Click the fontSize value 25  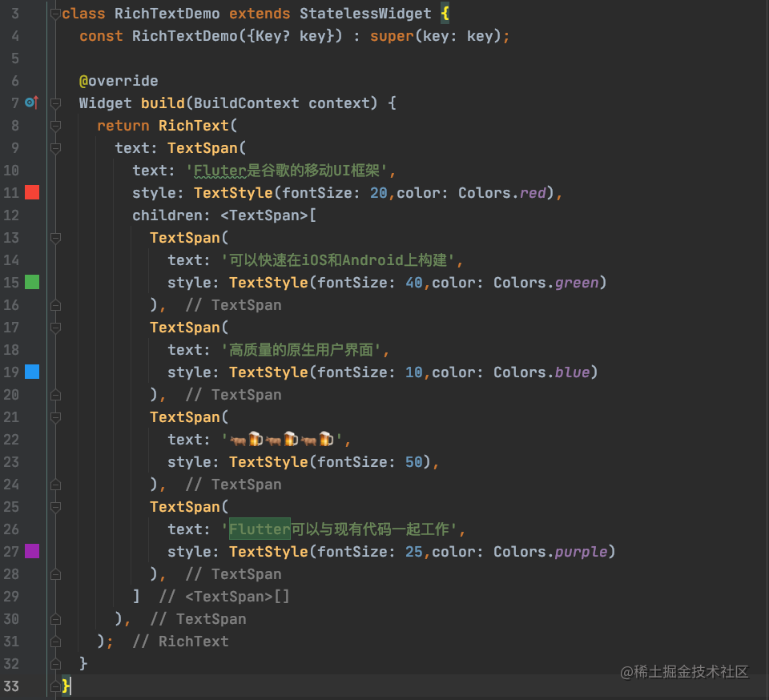414,552
